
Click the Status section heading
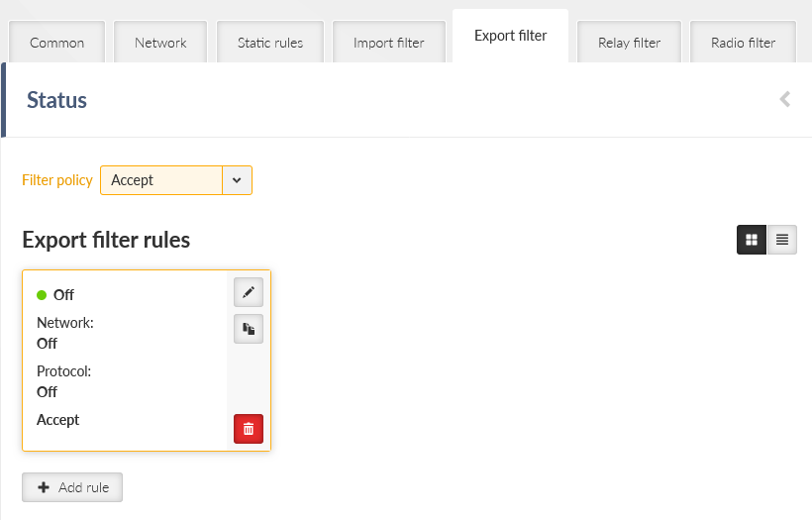click(x=57, y=100)
